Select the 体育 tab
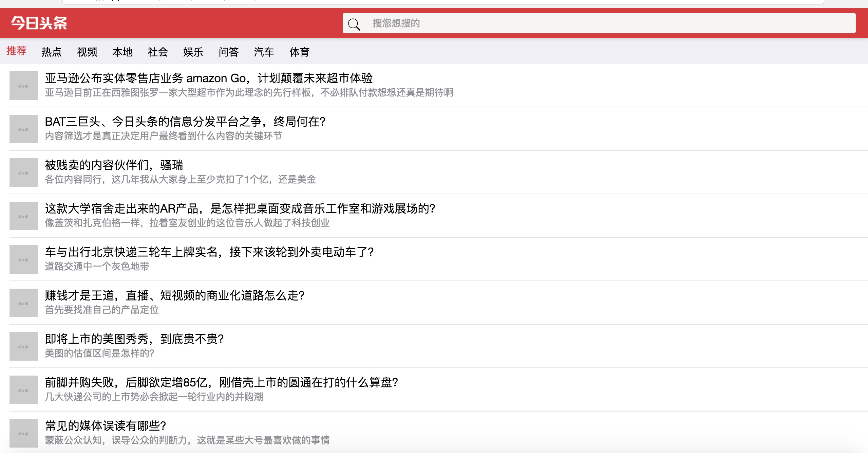Image resolution: width=868 pixels, height=453 pixels. click(x=299, y=52)
